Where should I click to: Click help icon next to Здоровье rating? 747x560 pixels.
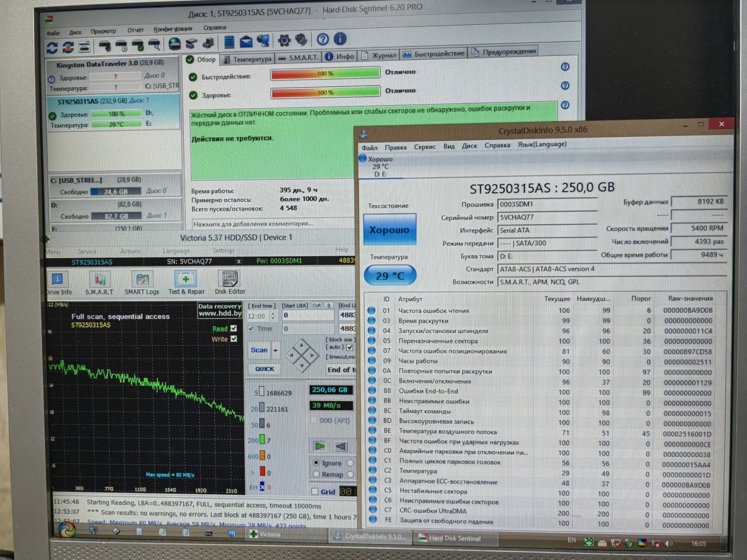tap(565, 86)
